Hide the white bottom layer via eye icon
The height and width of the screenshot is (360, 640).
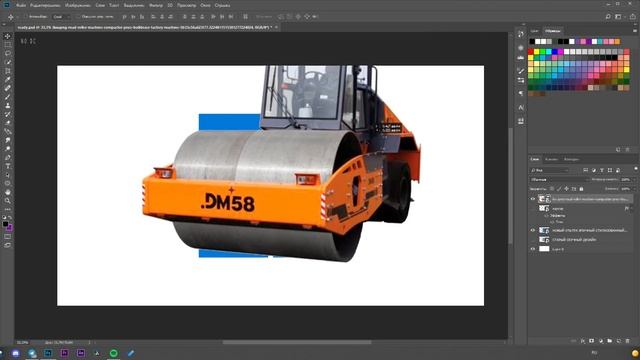click(x=533, y=249)
